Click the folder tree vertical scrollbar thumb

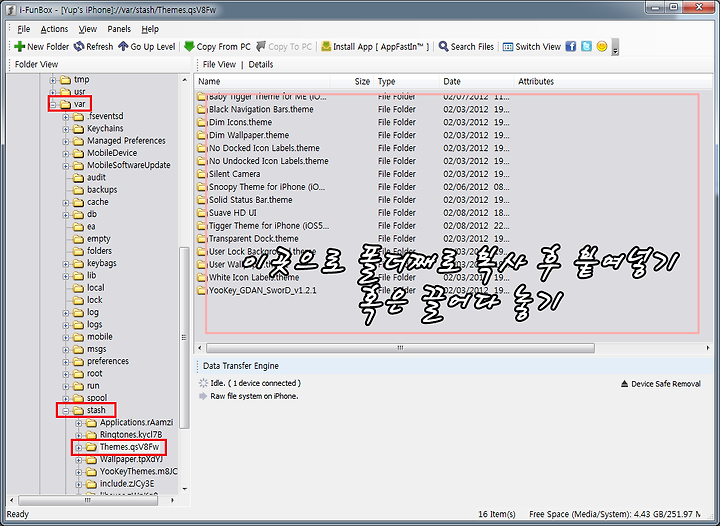tap(184, 337)
